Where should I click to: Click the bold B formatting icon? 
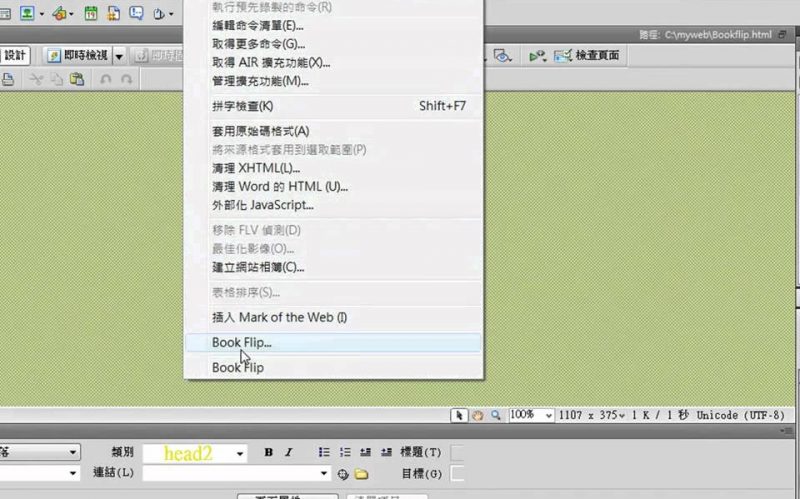(x=269, y=453)
